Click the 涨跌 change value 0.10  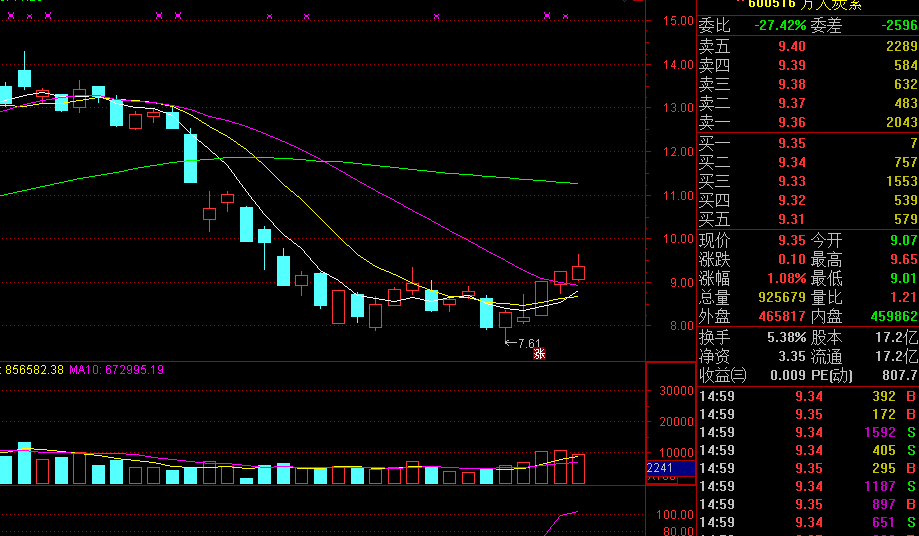792,260
